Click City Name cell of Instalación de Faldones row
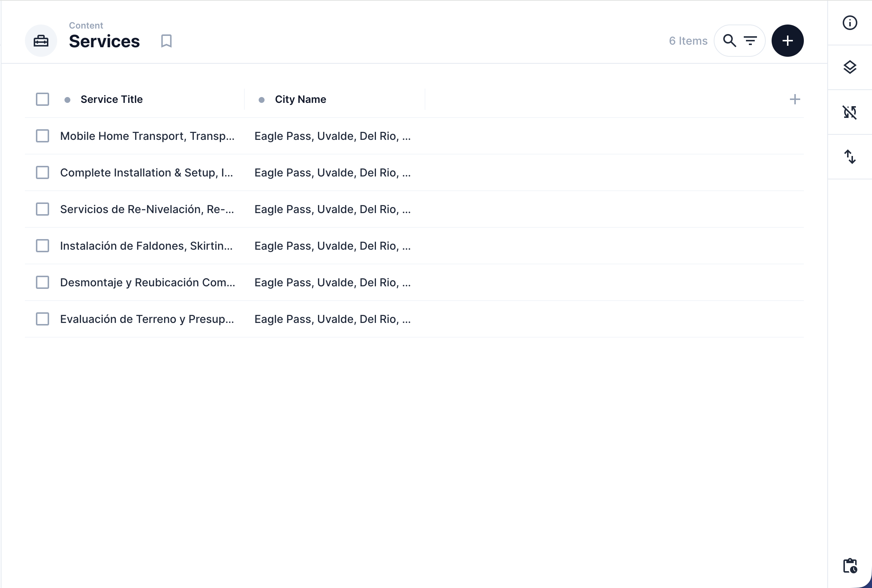Viewport: 872px width, 588px height. point(332,246)
